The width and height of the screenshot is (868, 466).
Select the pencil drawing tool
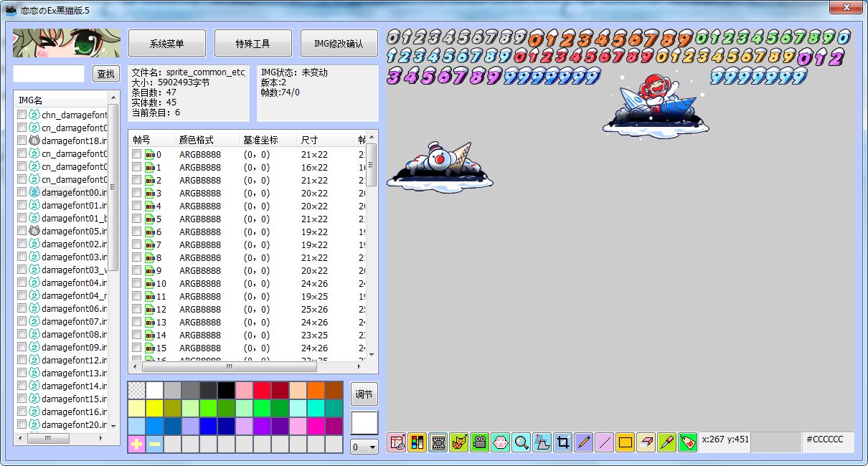click(x=584, y=442)
